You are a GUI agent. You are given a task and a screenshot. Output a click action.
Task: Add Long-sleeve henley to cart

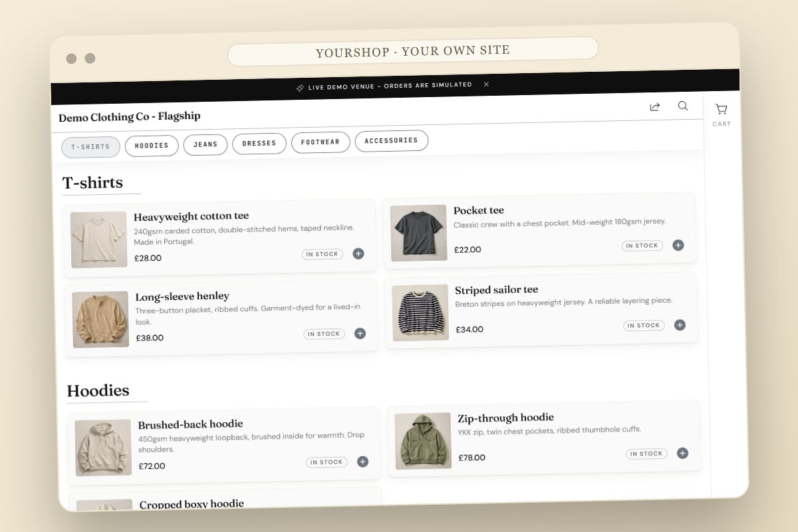point(360,333)
